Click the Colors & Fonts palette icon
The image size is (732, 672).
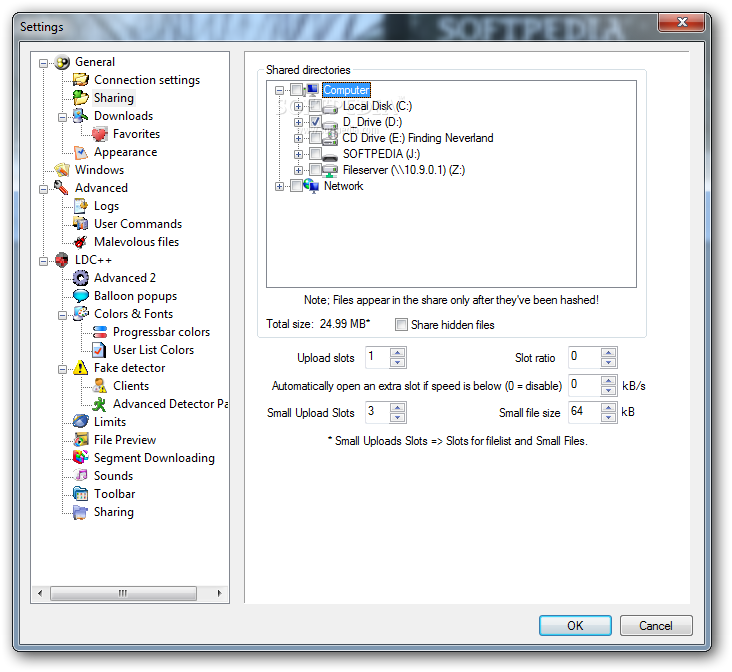click(x=81, y=314)
